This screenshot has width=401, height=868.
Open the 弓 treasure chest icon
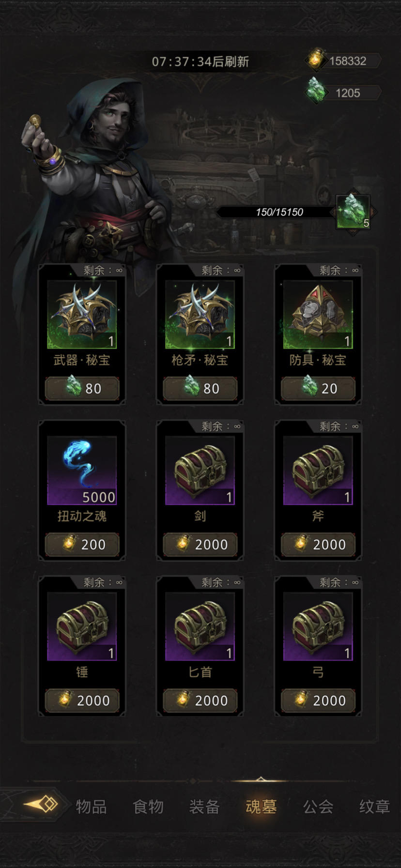[318, 626]
